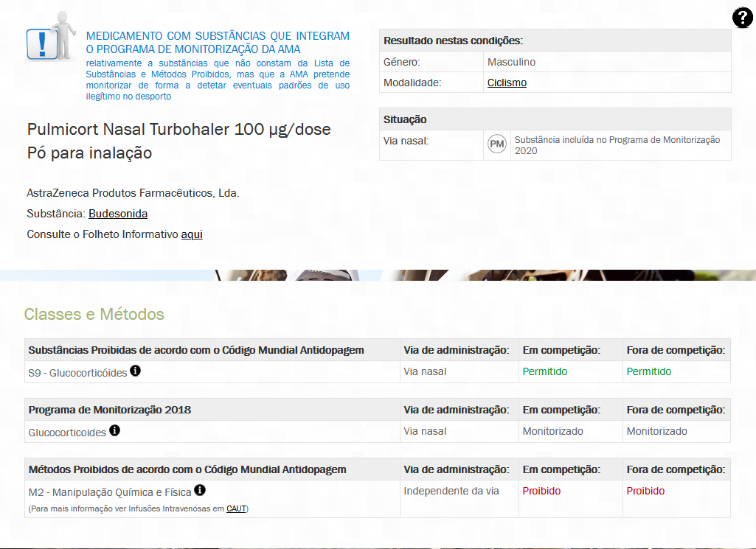Click the 'Substância incluída no Programa de Monitorização 2020' text
Viewport: 756px width, 549px height.
pyautogui.click(x=617, y=145)
